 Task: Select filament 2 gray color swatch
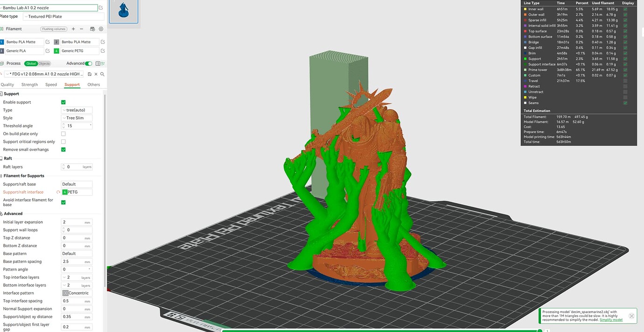coord(56,42)
